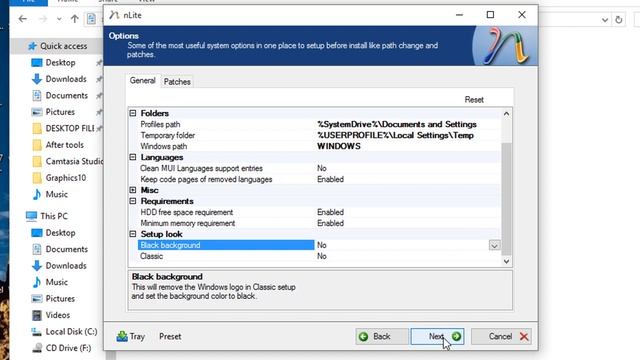The width and height of the screenshot is (640, 360).
Task: Select Clean MUI Languages support entries row
Action: pyautogui.click(x=319, y=168)
